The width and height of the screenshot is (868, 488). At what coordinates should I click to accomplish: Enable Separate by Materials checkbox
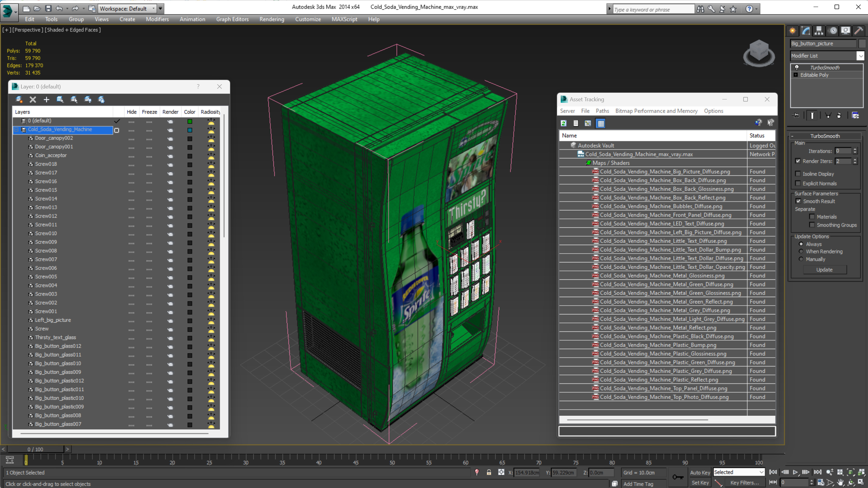(812, 216)
